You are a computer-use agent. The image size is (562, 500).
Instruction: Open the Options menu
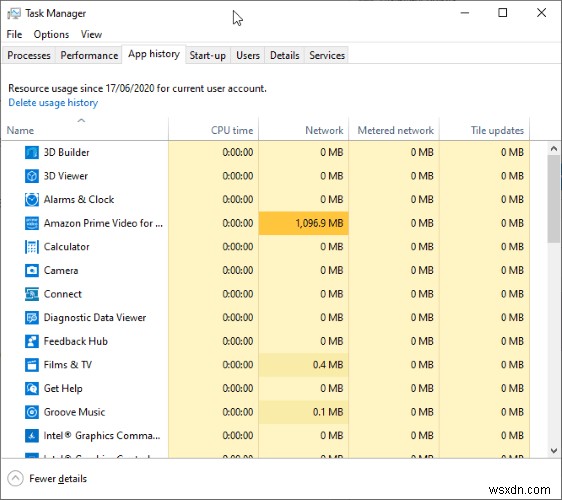click(51, 34)
